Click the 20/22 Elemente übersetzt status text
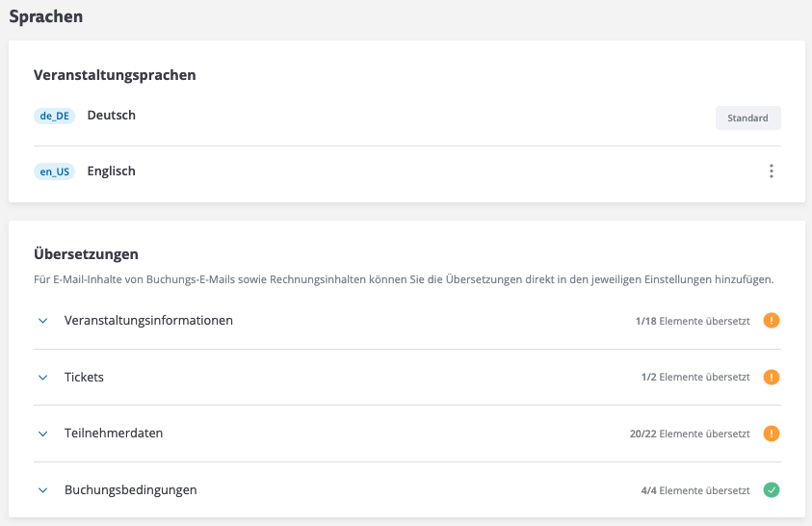This screenshot has width=812, height=526. click(690, 434)
